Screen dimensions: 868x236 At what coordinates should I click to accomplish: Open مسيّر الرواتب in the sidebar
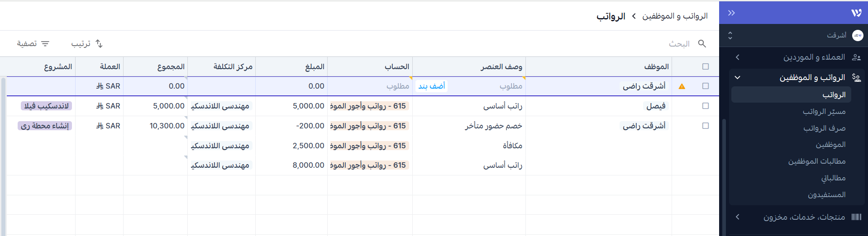pos(824,112)
